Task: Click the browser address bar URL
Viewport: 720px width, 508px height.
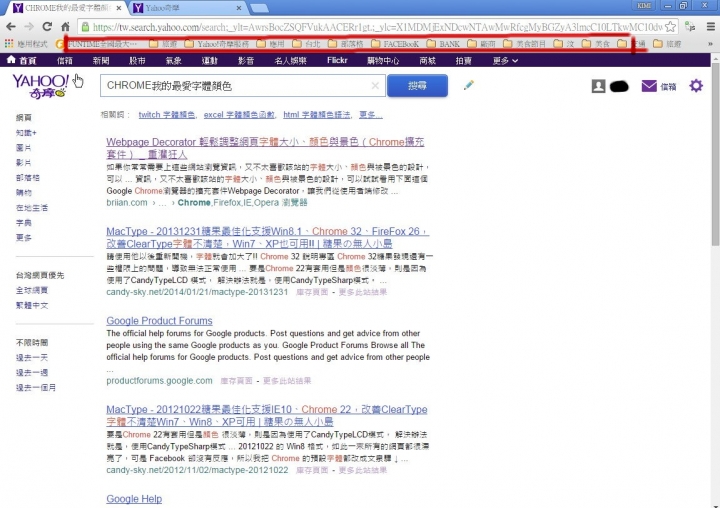Action: click(377, 27)
